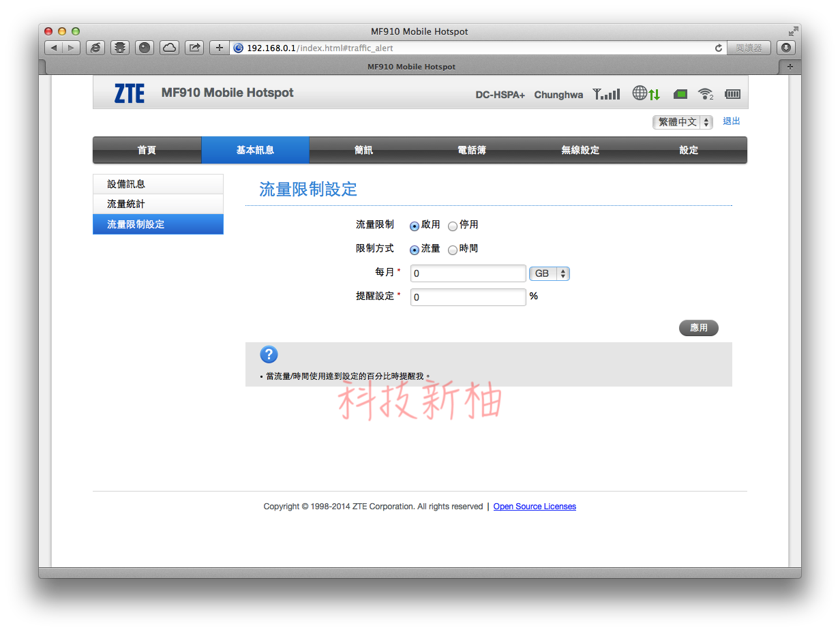
Task: Select 時間 as the limit method
Action: (453, 250)
